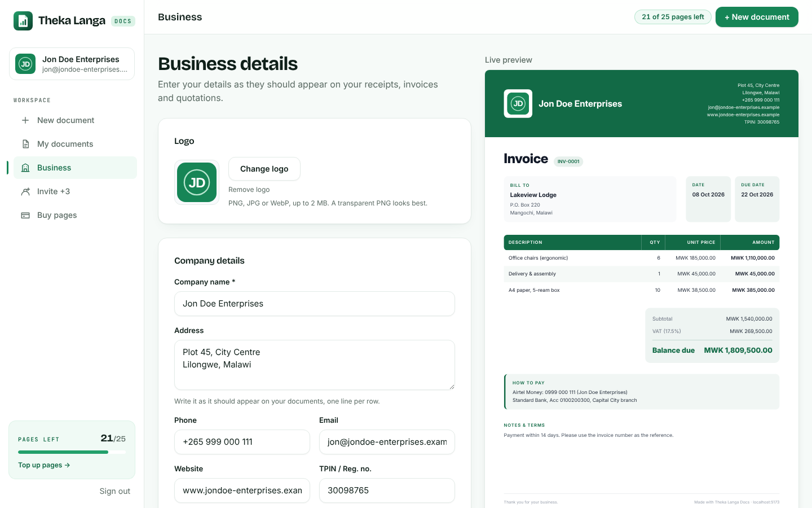Click the Top up pages link
812x508 pixels.
coord(44,465)
